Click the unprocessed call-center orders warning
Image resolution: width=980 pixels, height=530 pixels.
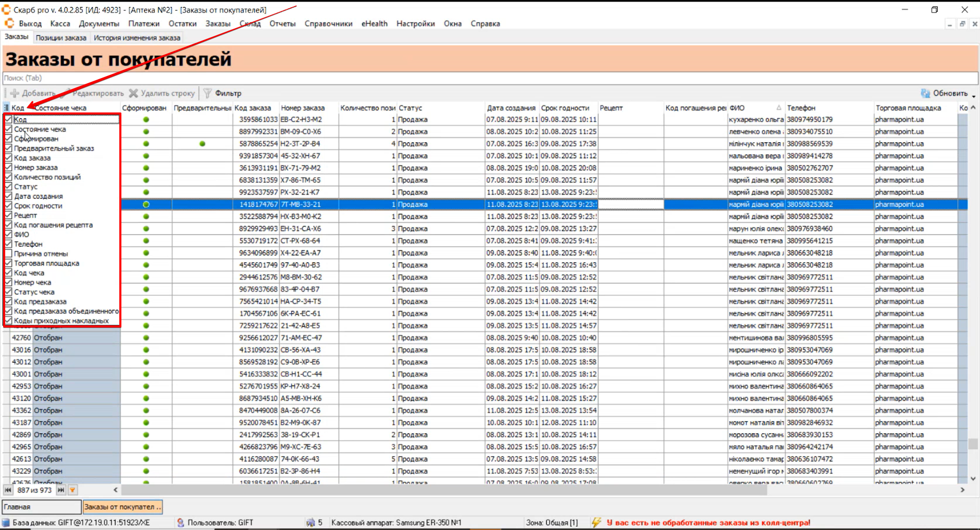pos(708,522)
